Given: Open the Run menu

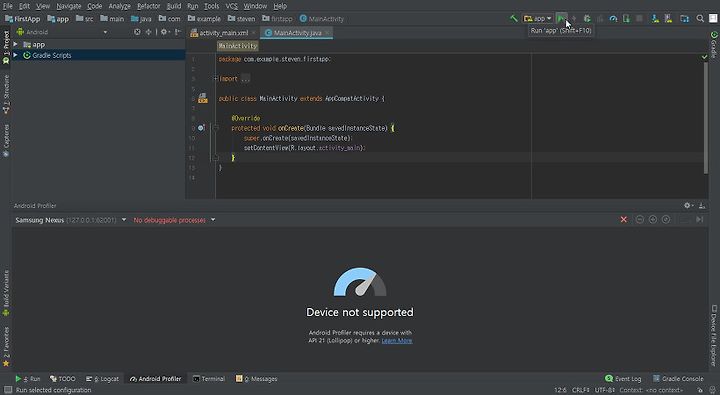Looking at the screenshot, I should point(193,6).
